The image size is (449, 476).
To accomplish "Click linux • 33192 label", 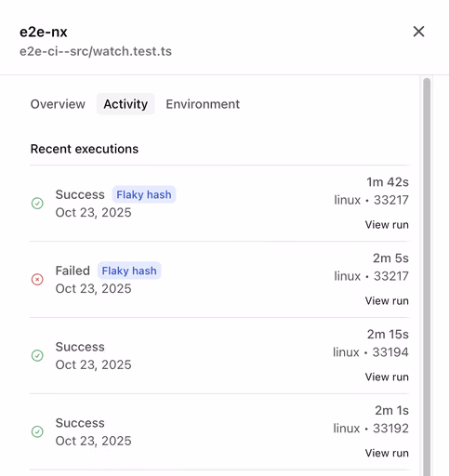I will point(371,429).
